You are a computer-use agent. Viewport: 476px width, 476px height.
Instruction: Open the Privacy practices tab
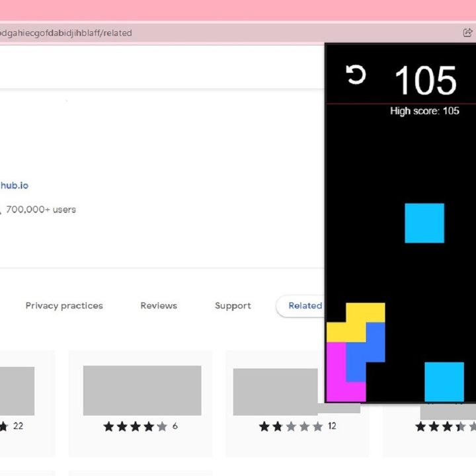[64, 305]
